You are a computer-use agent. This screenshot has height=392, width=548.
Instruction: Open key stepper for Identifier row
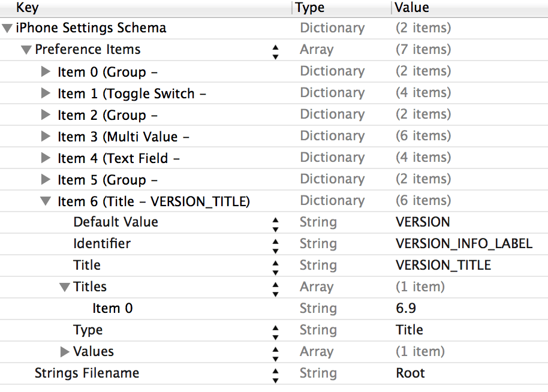275,246
